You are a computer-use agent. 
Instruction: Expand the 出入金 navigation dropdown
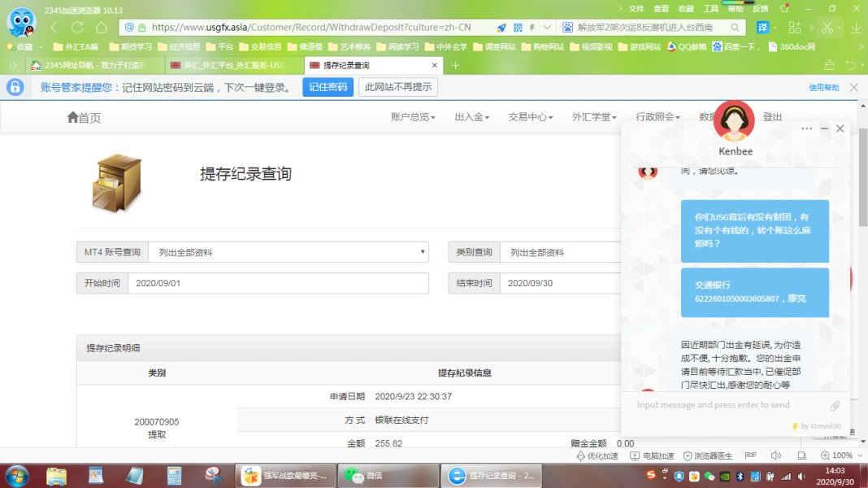(x=471, y=117)
